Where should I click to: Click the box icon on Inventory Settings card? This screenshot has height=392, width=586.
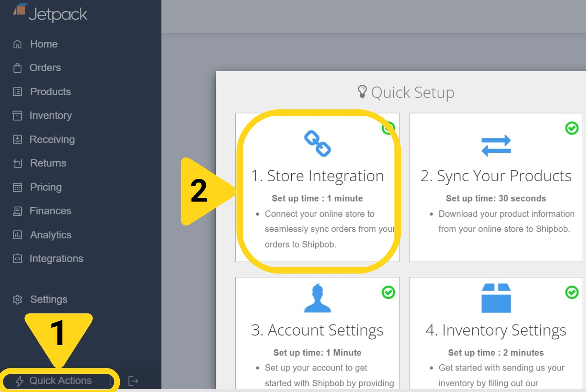tap(496, 297)
